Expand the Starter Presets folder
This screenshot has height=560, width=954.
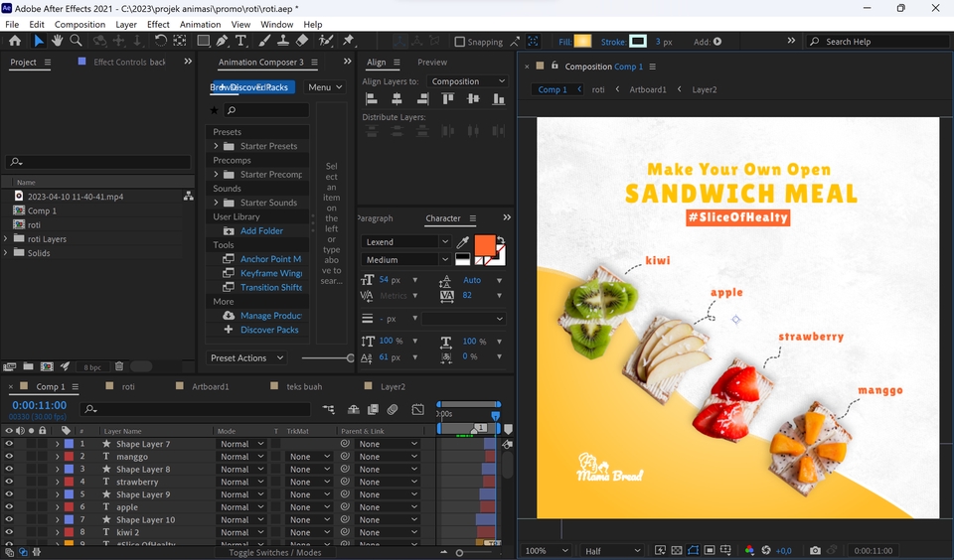(x=216, y=146)
